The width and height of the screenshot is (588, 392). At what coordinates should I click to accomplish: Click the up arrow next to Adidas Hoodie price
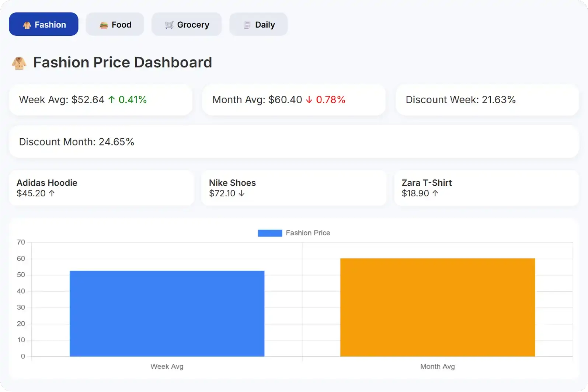click(52, 193)
